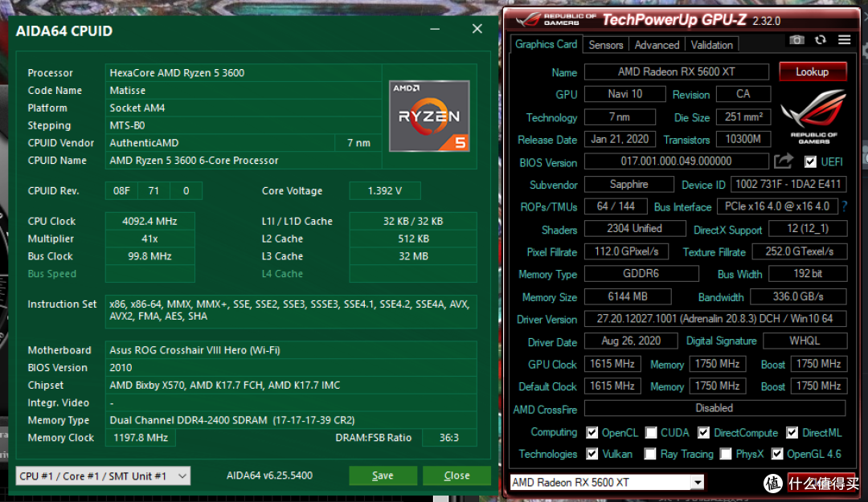The height and width of the screenshot is (502, 868).
Task: Toggle the OpenGL 4.6 checkbox
Action: [777, 454]
